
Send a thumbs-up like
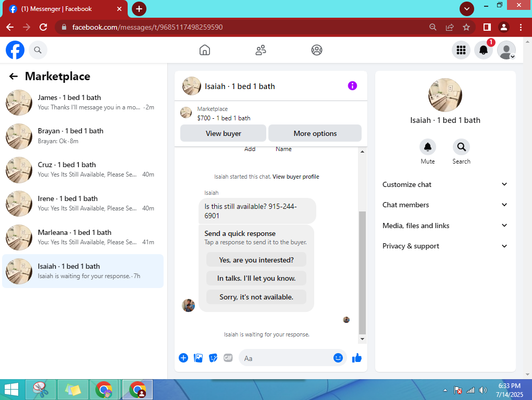356,358
